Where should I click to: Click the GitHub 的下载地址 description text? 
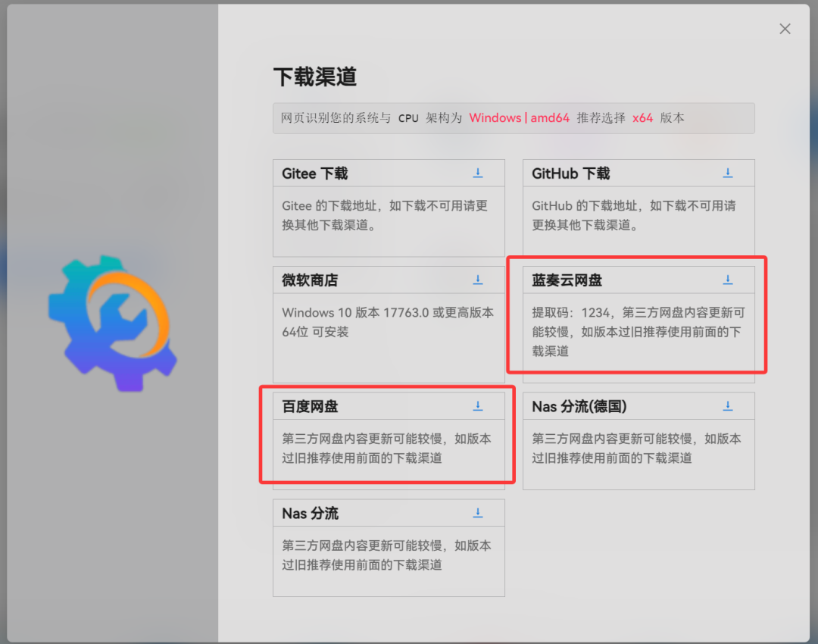pos(634,215)
